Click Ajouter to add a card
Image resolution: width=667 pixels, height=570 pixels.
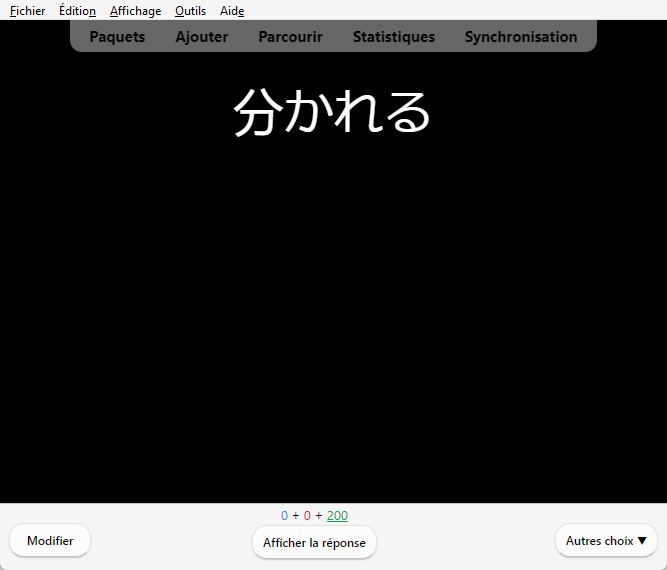pos(201,37)
